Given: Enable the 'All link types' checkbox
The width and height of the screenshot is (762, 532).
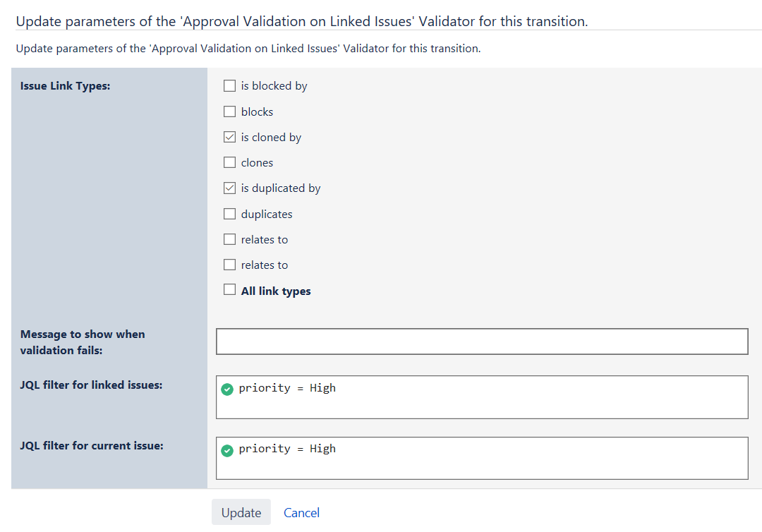Looking at the screenshot, I should (x=229, y=290).
